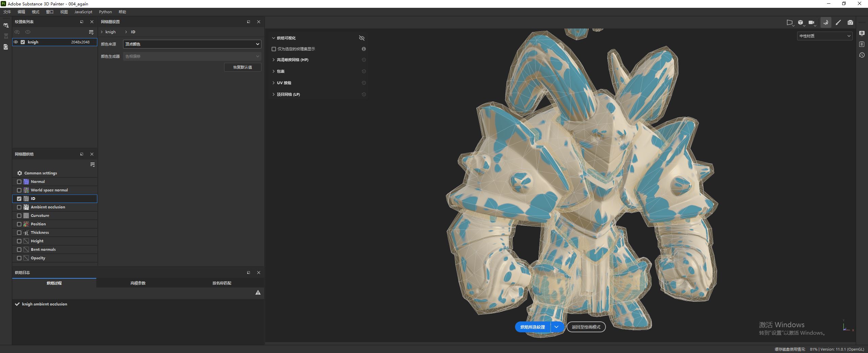
Task: Toggle the bake visualization hidden-eye icon
Action: [362, 38]
